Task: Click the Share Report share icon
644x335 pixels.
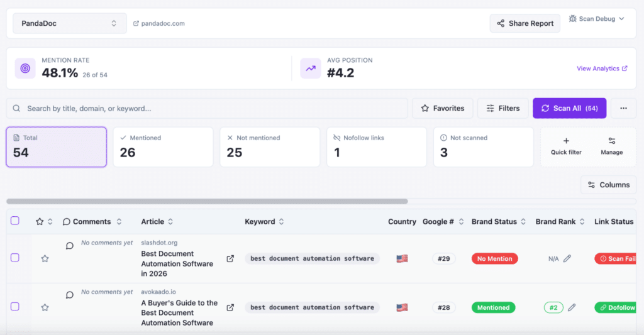Action: click(501, 23)
